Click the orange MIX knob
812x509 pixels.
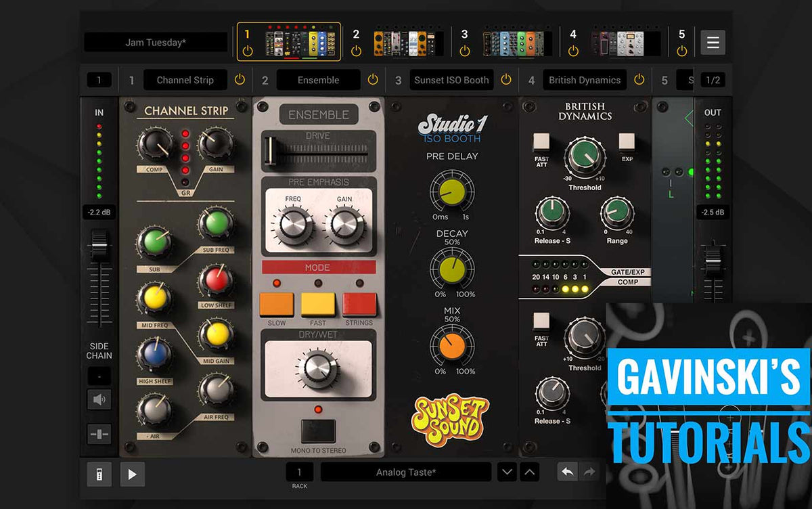(452, 346)
